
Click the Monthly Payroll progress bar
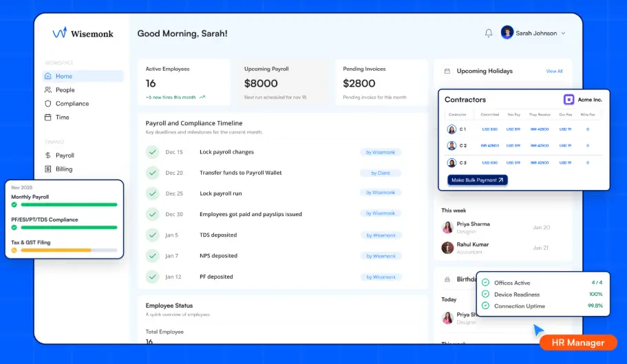click(x=69, y=204)
